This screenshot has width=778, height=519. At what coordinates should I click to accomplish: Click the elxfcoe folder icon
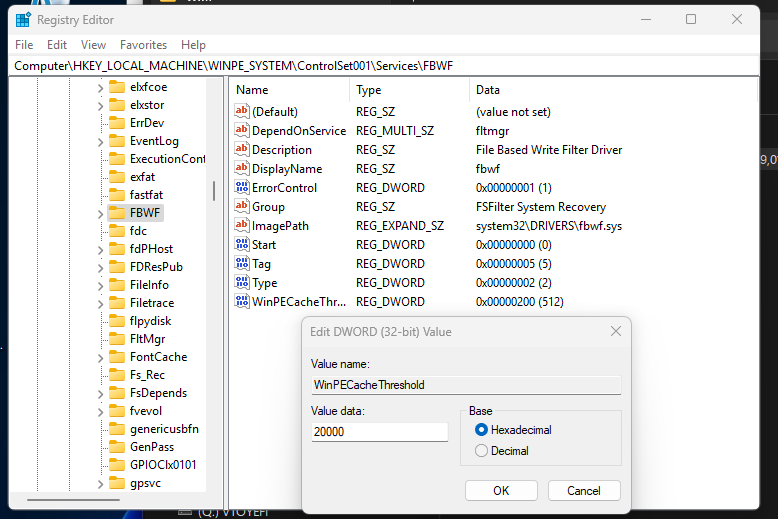(117, 87)
